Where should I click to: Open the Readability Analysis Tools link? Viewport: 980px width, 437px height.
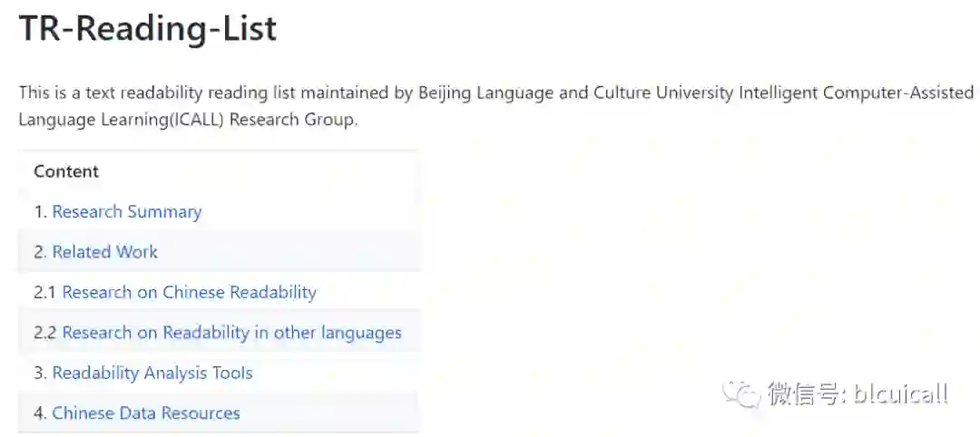point(152,373)
